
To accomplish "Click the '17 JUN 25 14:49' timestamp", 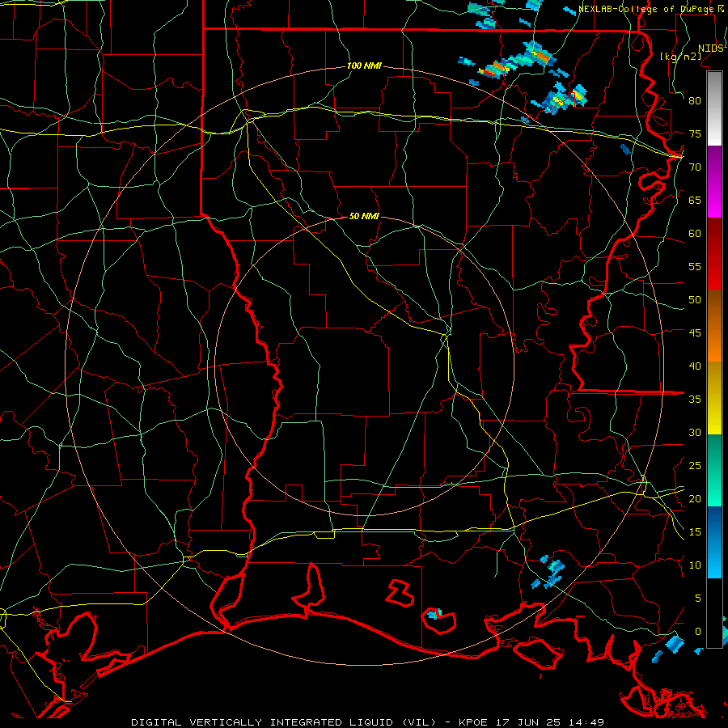I will [550, 722].
